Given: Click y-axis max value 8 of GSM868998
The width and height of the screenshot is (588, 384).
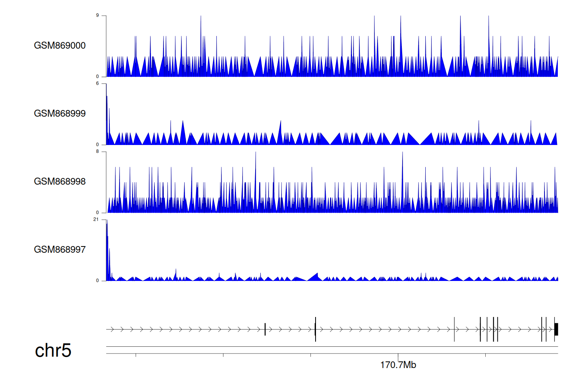Looking at the screenshot, I should pos(97,151).
